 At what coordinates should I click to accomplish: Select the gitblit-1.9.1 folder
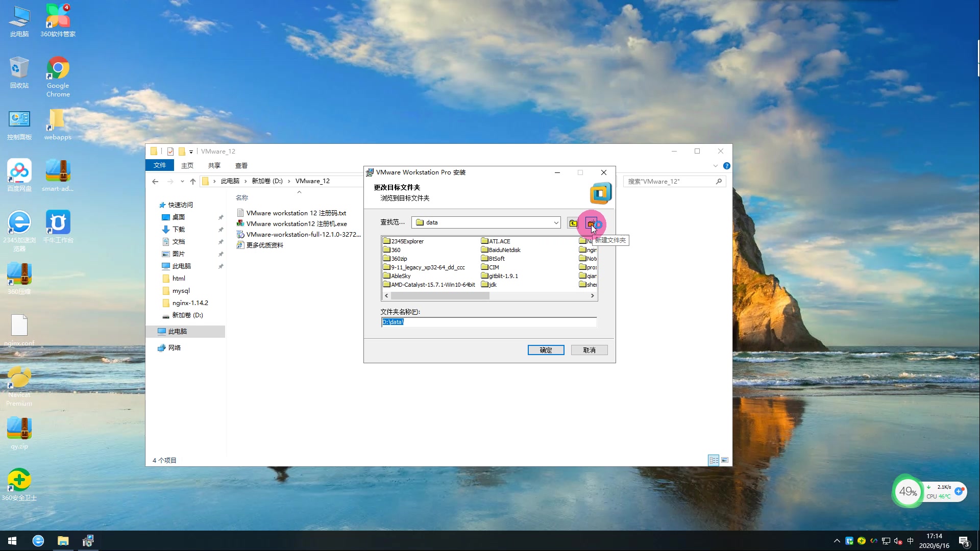click(x=499, y=276)
